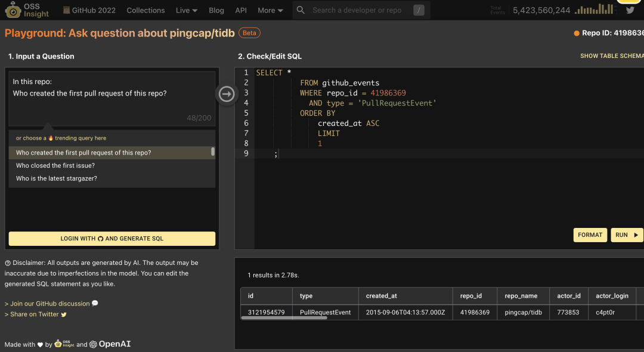Click the cell value 3121954579

(266, 312)
